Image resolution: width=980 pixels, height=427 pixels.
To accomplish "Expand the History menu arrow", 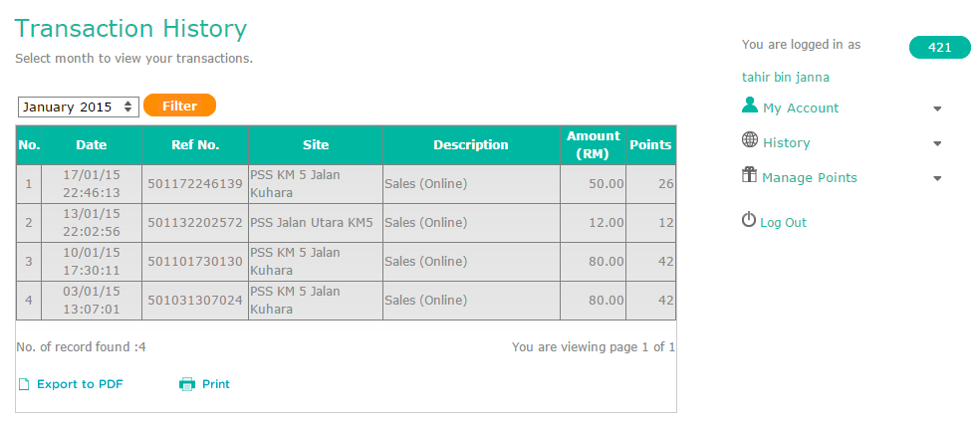I will click(x=937, y=143).
